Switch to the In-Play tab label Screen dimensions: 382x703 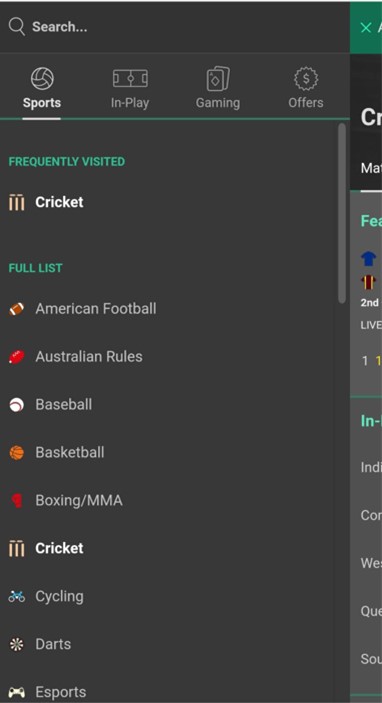tap(130, 103)
